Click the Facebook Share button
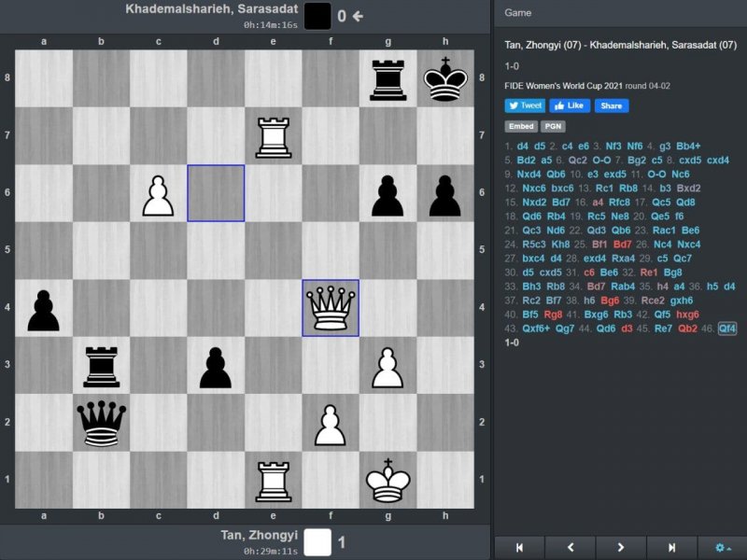 611,105
